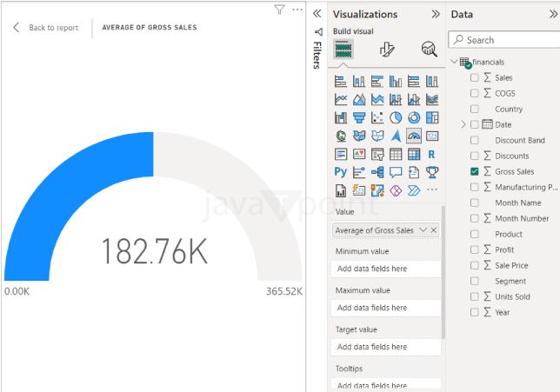The height and width of the screenshot is (392, 560).
Task: Click the Maximum value field well
Action: pos(386,308)
